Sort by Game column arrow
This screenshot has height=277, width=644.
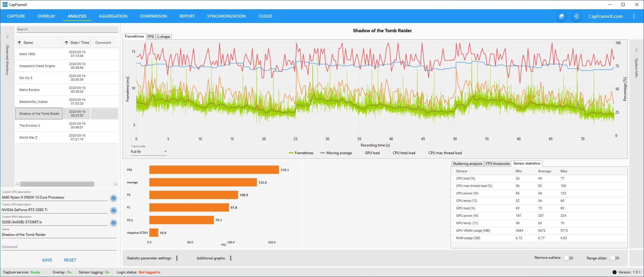point(19,43)
